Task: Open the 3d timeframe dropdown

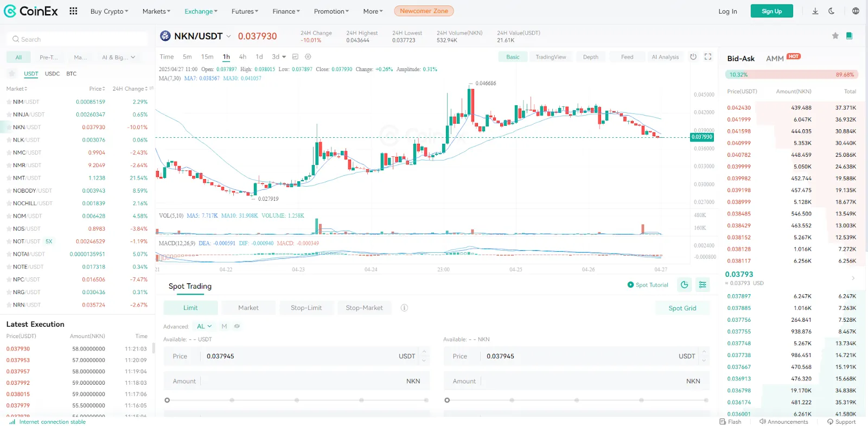Action: pyautogui.click(x=279, y=56)
